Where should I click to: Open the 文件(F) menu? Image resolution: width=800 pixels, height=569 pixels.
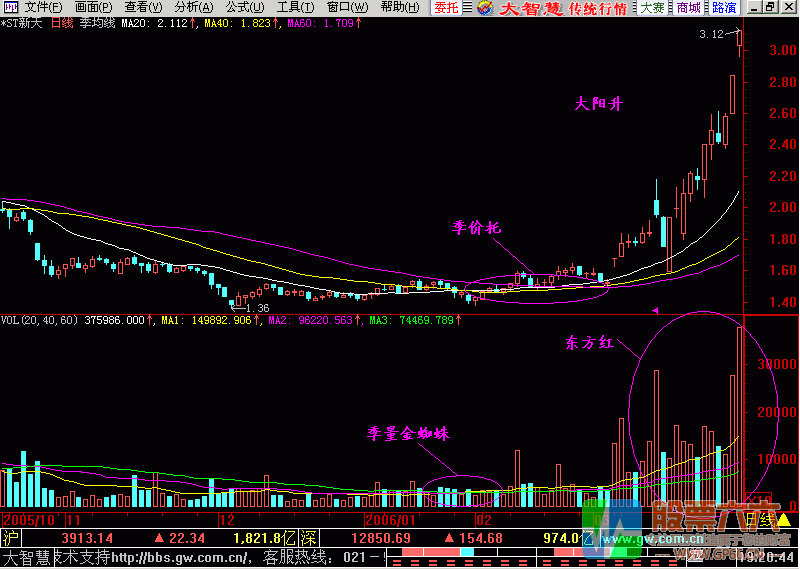[x=43, y=8]
